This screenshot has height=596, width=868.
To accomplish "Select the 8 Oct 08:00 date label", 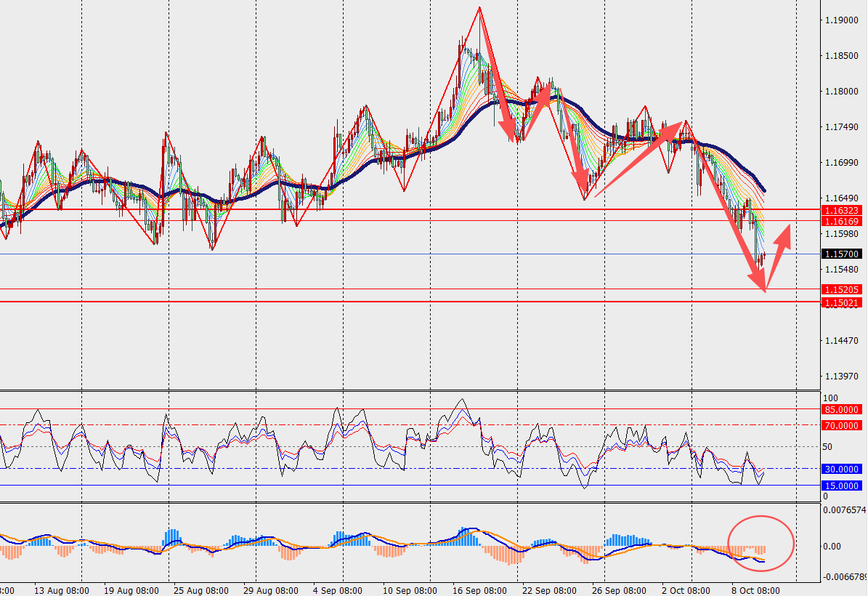I will 755,590.
